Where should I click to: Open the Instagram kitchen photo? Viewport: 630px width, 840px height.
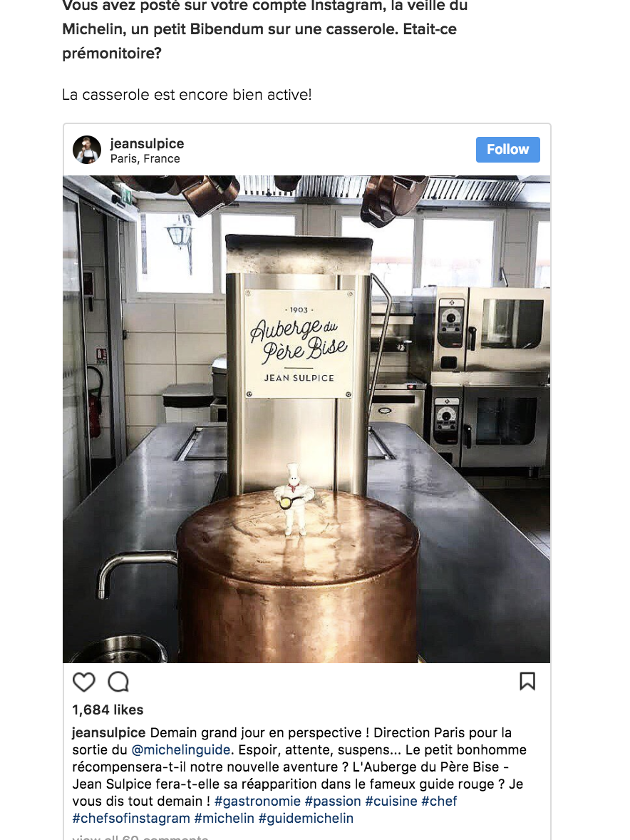pos(306,419)
